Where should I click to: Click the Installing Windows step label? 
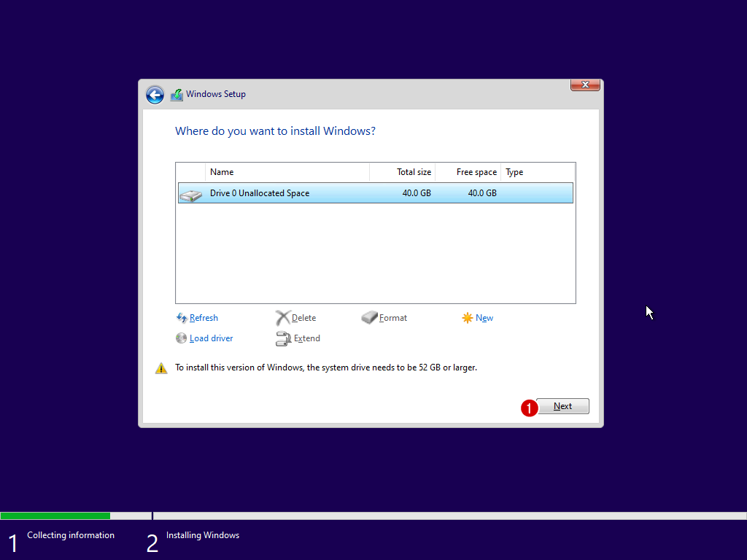coord(203,535)
